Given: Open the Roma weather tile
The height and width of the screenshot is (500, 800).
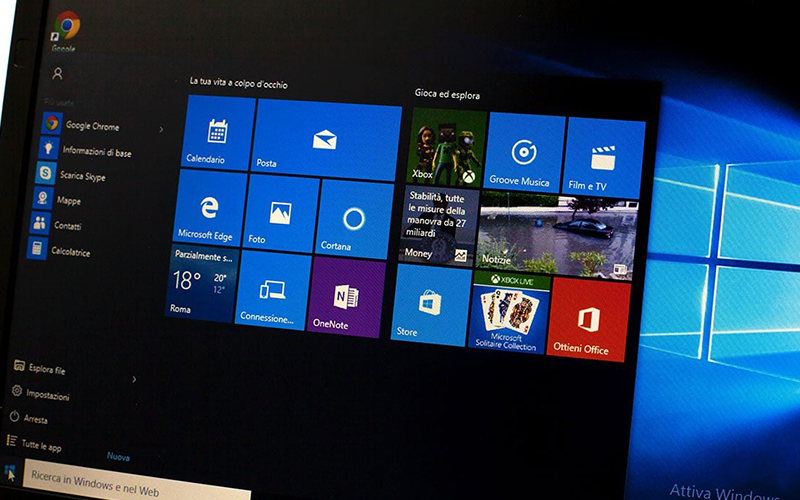Looking at the screenshot, I should point(202,284).
